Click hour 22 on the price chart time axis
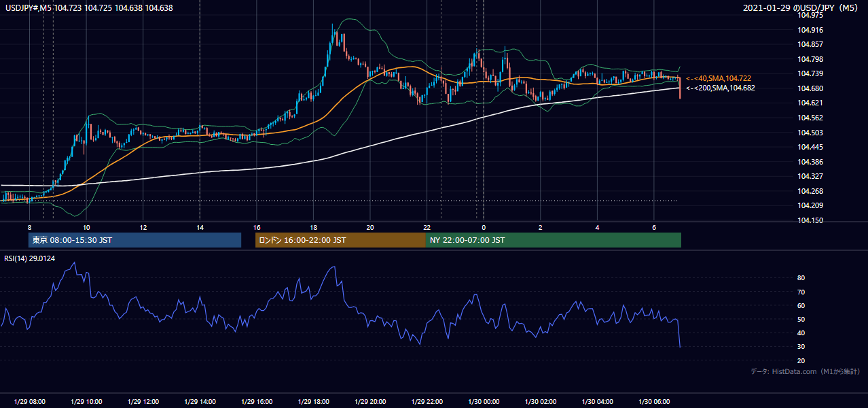The width and height of the screenshot is (868, 408). coord(427,227)
